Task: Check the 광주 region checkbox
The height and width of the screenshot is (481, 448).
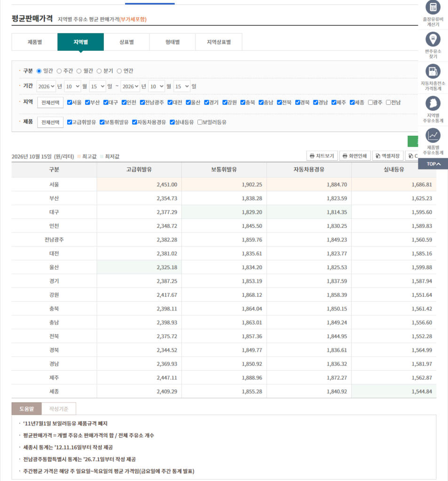Action: 370,102
